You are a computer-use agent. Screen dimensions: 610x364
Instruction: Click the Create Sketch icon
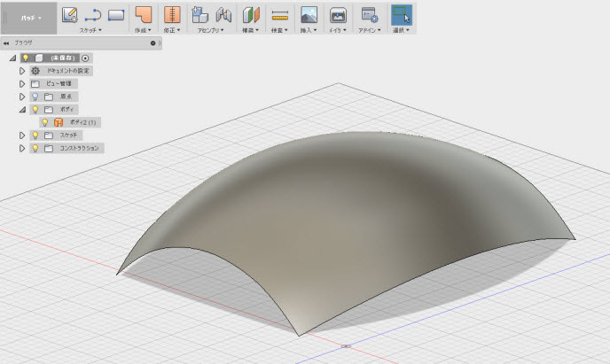pyautogui.click(x=70, y=15)
